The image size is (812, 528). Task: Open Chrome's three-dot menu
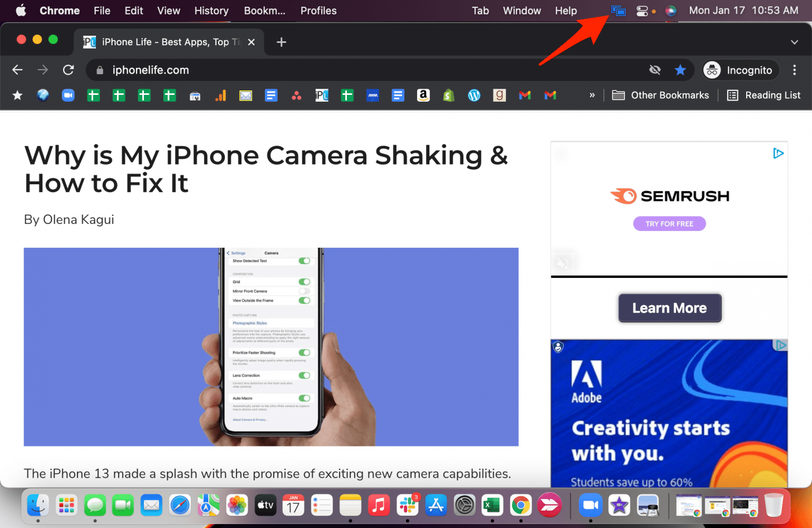(x=794, y=70)
